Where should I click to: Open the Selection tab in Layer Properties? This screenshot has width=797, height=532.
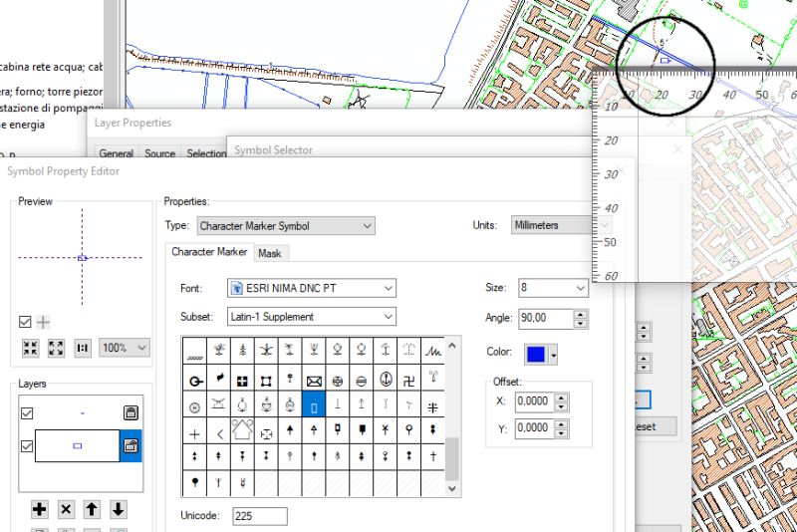pos(206,153)
